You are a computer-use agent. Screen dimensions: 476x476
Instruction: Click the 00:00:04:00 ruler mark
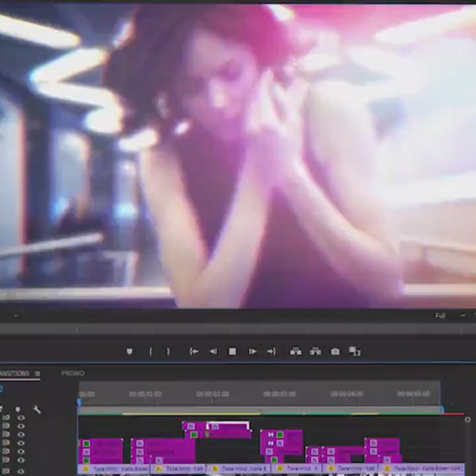coord(347,394)
